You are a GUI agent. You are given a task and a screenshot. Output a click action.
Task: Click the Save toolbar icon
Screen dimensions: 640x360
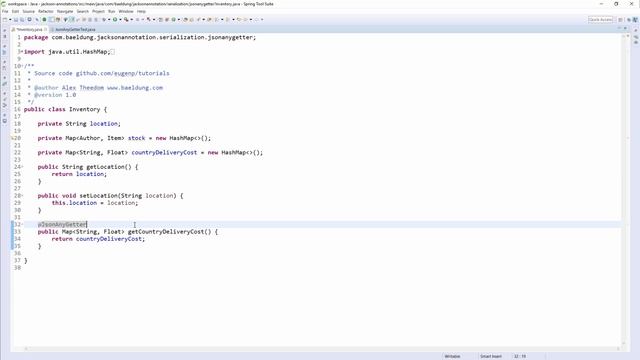pyautogui.click(x=16, y=20)
